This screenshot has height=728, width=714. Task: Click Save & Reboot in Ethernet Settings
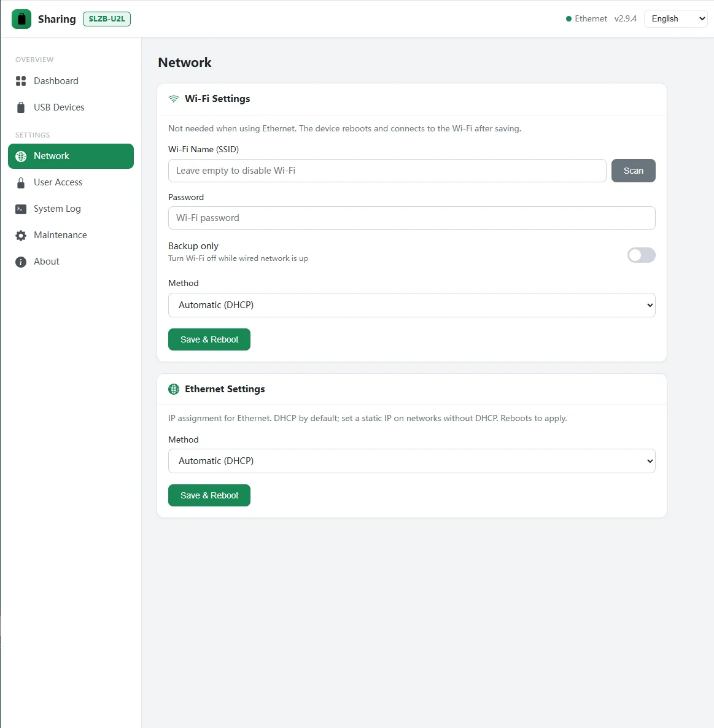(209, 495)
